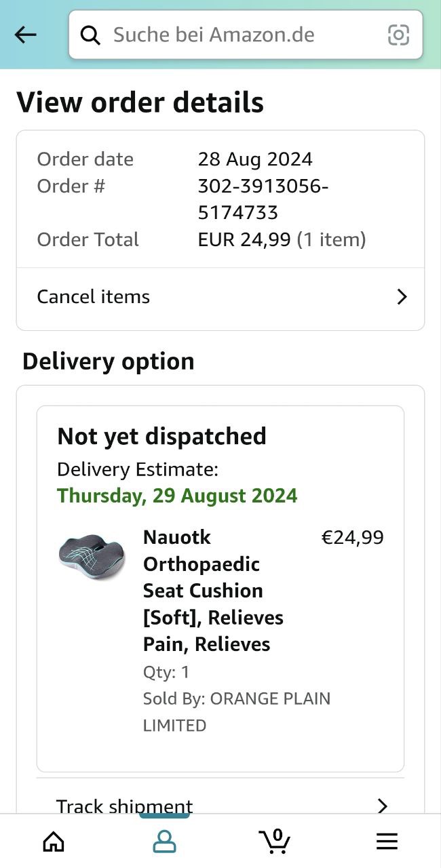Expand the Cancel items chevron
Viewport: 441px width, 868px height.
point(402,296)
